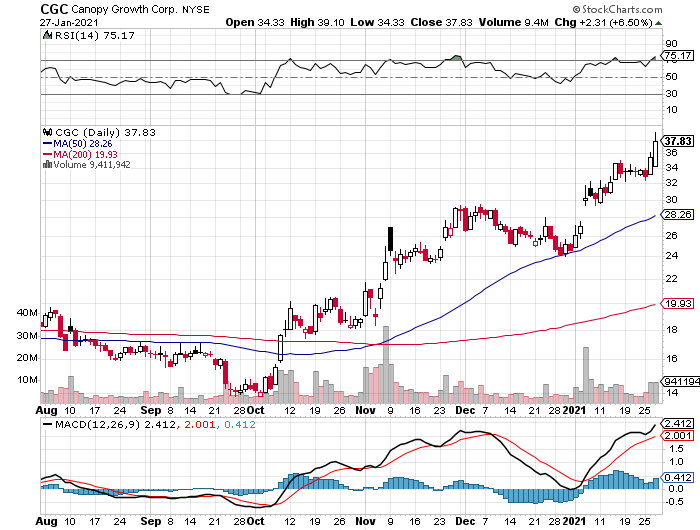Click the green shaded RSI overbought peak
The width and height of the screenshot is (700, 530).
point(455,58)
